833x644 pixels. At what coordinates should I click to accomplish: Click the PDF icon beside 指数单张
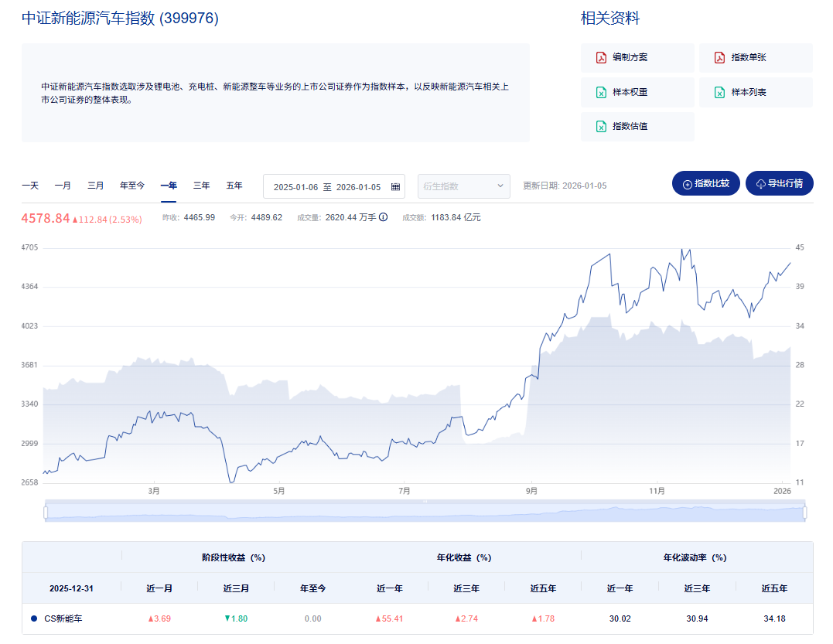point(719,58)
